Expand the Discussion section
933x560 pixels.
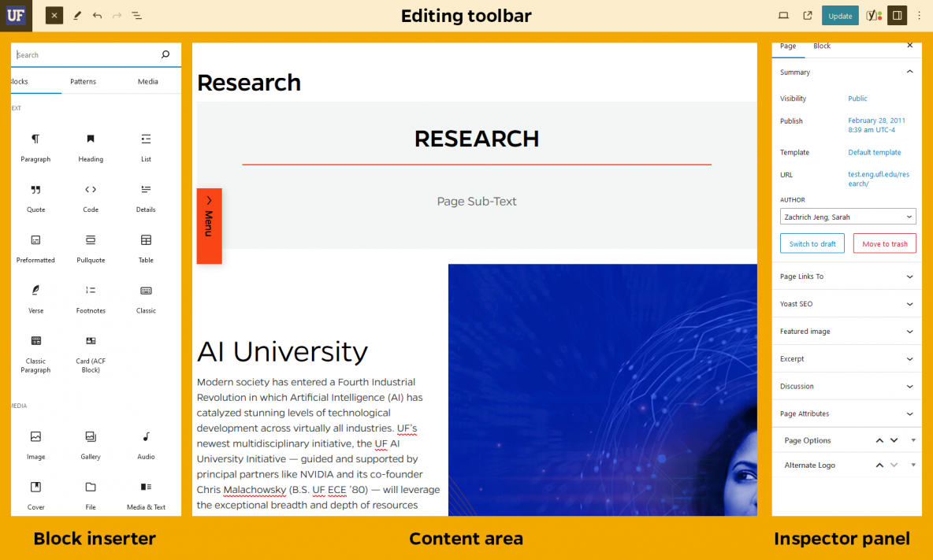coord(846,386)
